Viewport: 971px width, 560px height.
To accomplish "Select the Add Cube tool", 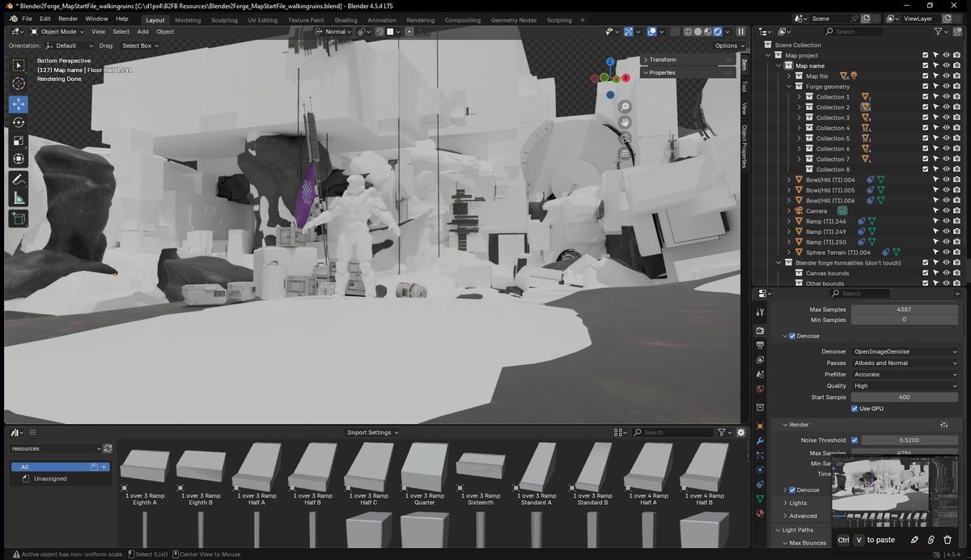I will pyautogui.click(x=19, y=218).
